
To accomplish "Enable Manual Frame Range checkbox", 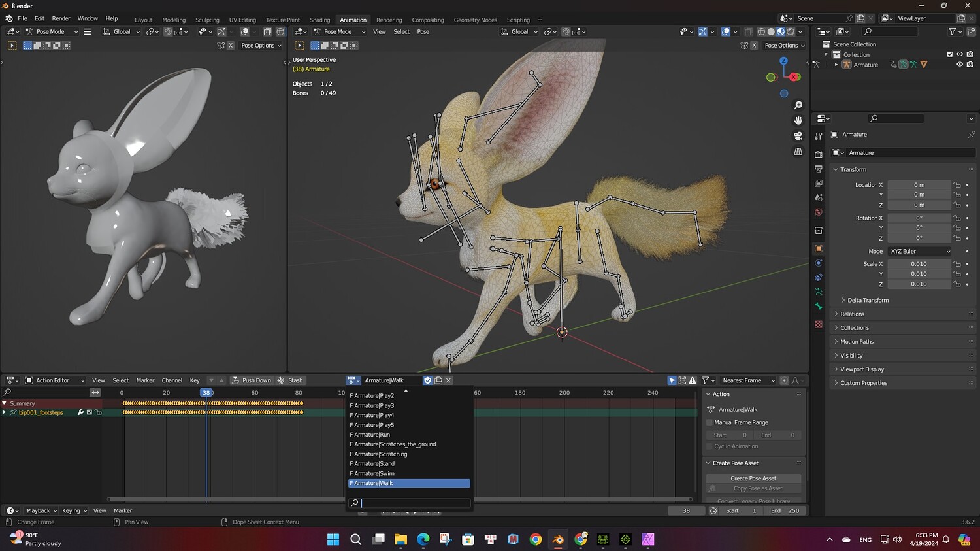I will [710, 422].
